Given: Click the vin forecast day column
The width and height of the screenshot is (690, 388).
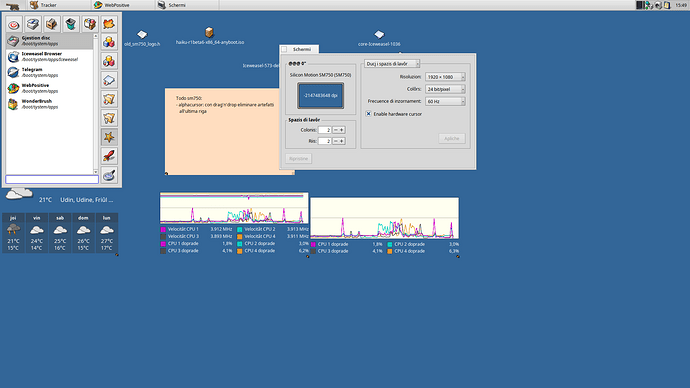Looking at the screenshot, I should click(37, 233).
